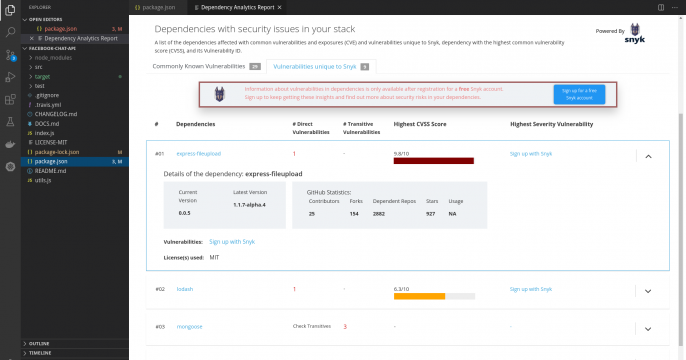Click Sign up with Snyk beside Vulnerabilities label
The height and width of the screenshot is (360, 686).
click(232, 241)
